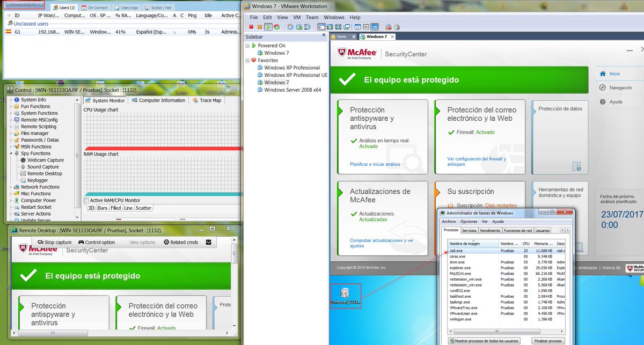Collapse the Favorites group in VMware Sidebar
The height and width of the screenshot is (345, 644).
click(247, 61)
